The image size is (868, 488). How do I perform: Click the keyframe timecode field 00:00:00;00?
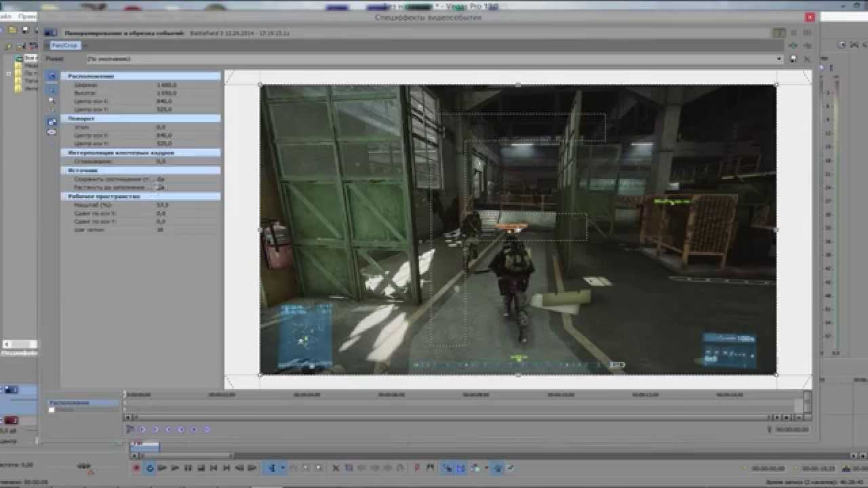point(791,430)
